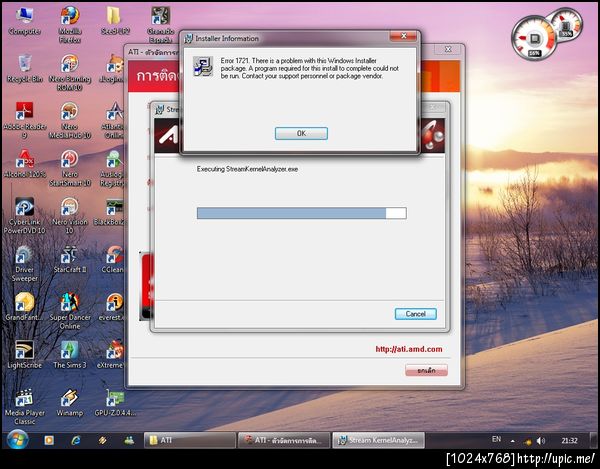Open the Granado Espada desktop icon

click(x=160, y=25)
